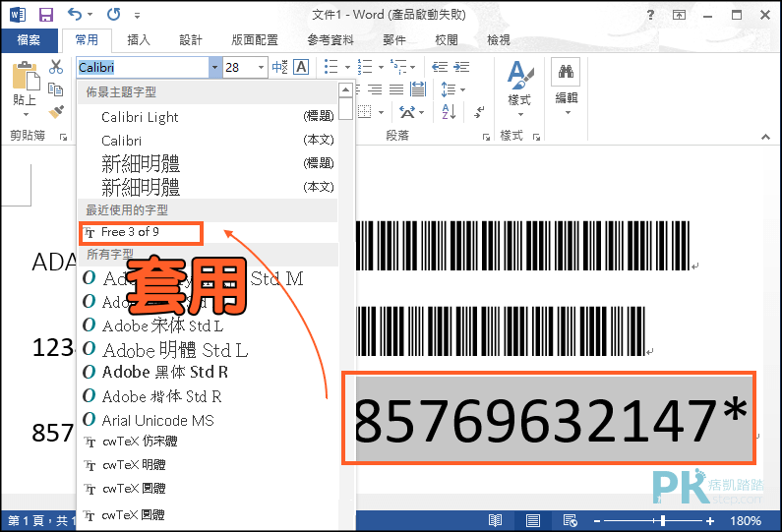Image resolution: width=782 pixels, height=532 pixels.
Task: Click the font size field showing 28
Action: [x=240, y=67]
